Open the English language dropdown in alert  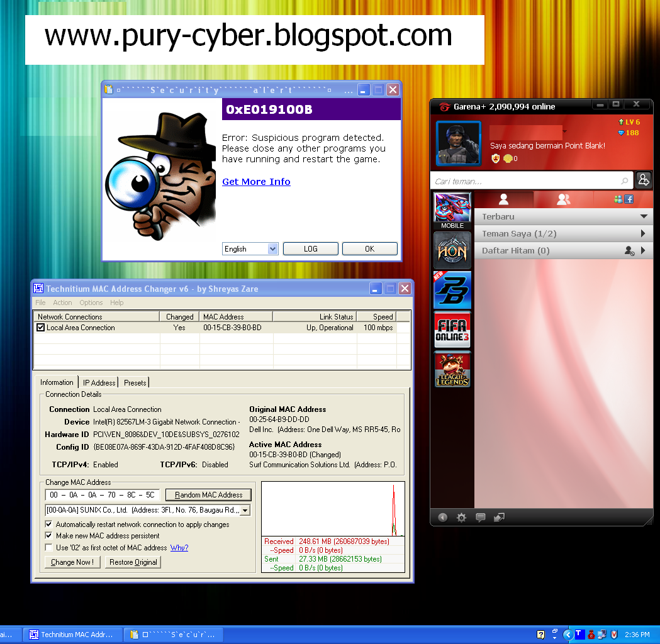coord(273,249)
